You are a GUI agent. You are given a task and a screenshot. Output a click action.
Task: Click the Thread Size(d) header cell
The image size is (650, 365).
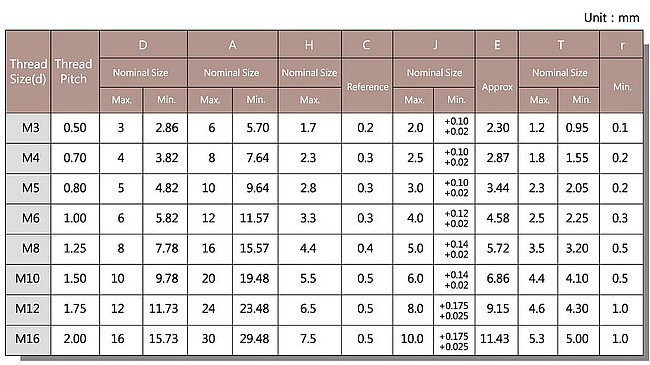28,71
